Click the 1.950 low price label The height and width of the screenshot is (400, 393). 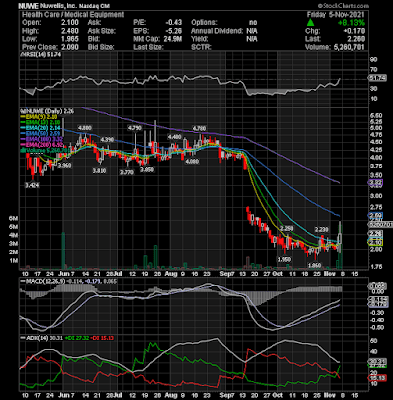(x=284, y=259)
